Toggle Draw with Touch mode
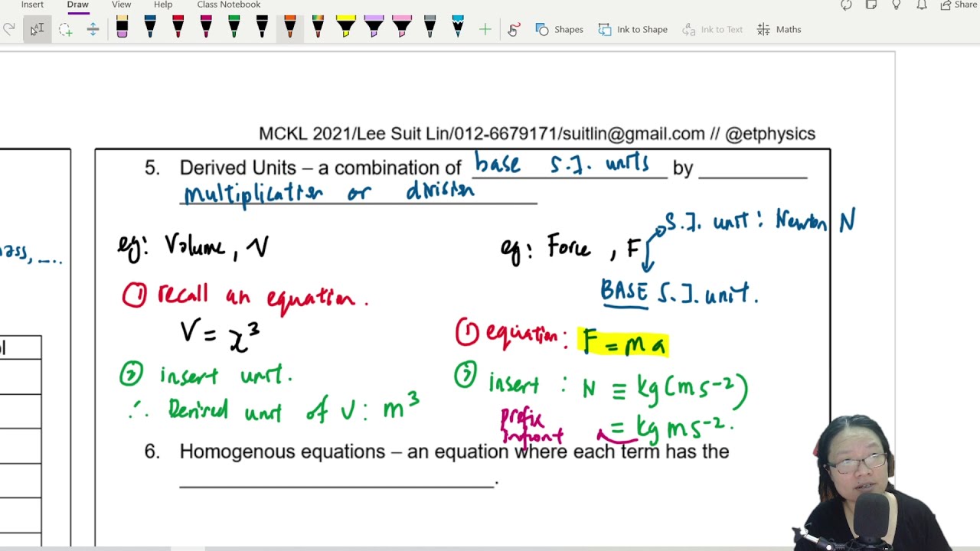The height and width of the screenshot is (551, 980). click(x=514, y=29)
